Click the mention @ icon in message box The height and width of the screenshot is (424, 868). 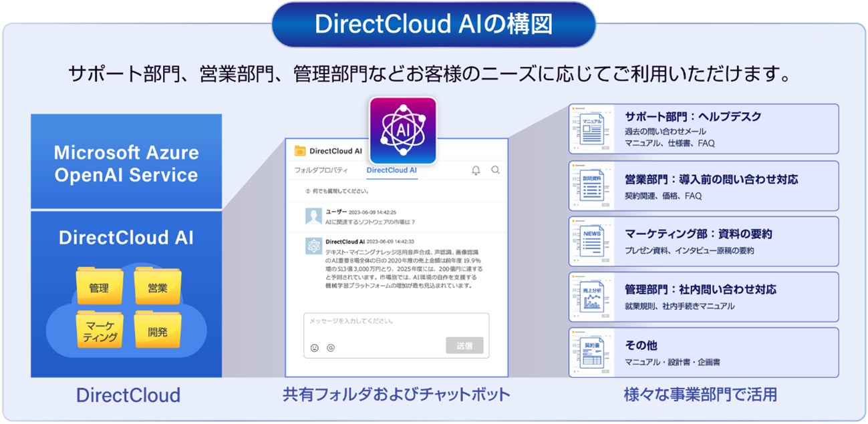[x=331, y=348]
